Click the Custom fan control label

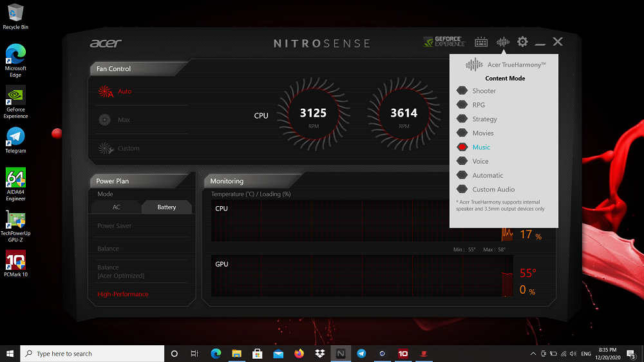(129, 148)
